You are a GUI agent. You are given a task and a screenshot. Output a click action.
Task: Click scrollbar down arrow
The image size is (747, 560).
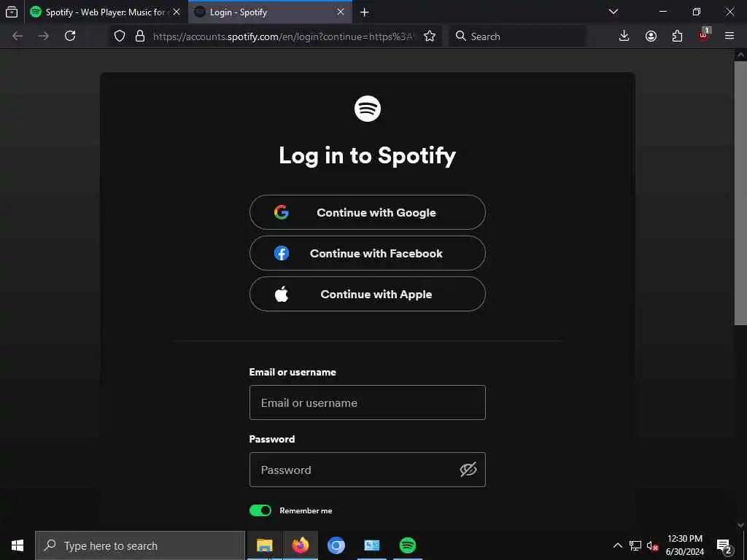(x=740, y=525)
